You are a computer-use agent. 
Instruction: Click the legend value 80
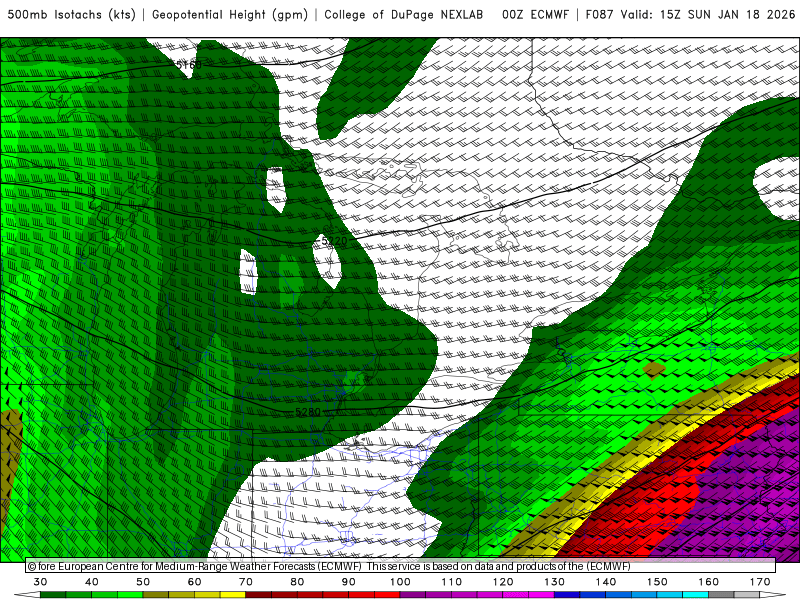click(297, 582)
